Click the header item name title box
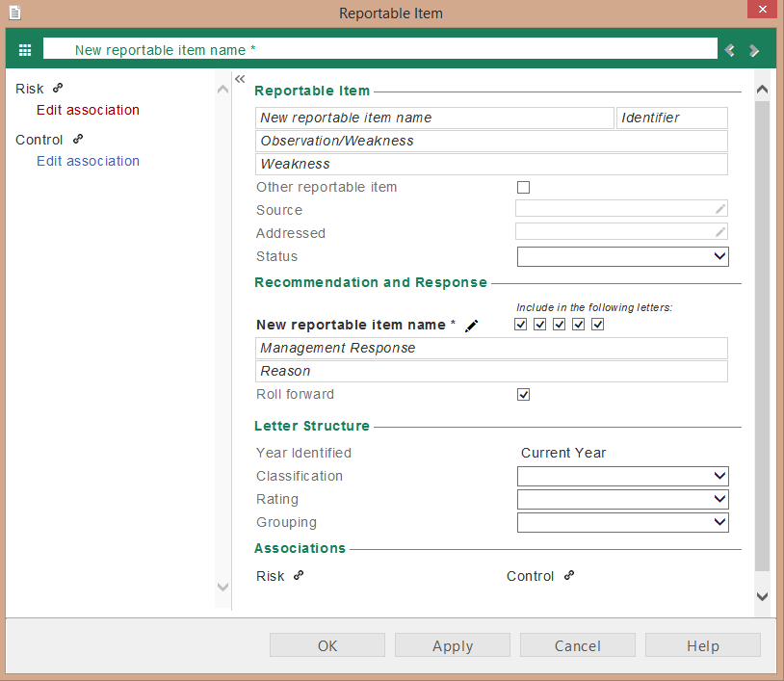Image resolution: width=784 pixels, height=681 pixels. click(x=380, y=49)
